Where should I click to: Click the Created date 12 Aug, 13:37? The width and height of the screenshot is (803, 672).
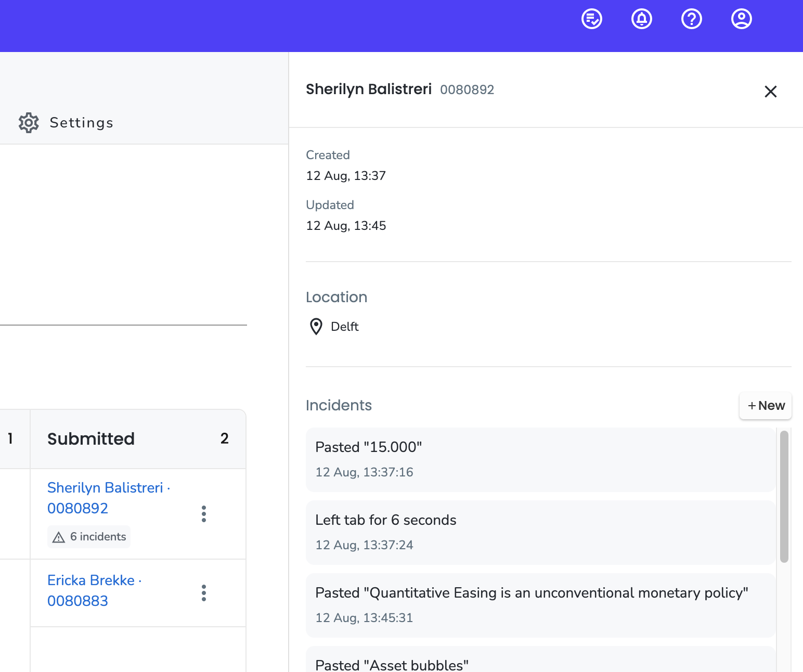(346, 176)
